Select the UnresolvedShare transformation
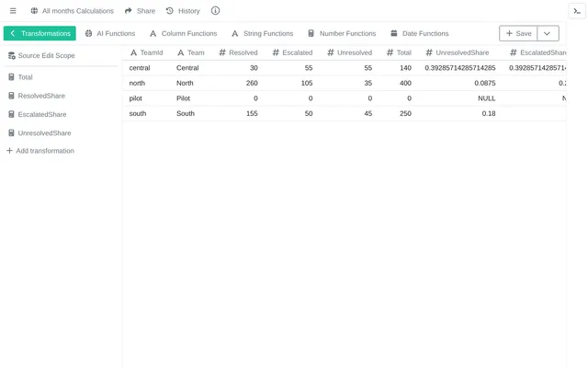Viewport: 588px width, 368px height. pyautogui.click(x=40, y=132)
